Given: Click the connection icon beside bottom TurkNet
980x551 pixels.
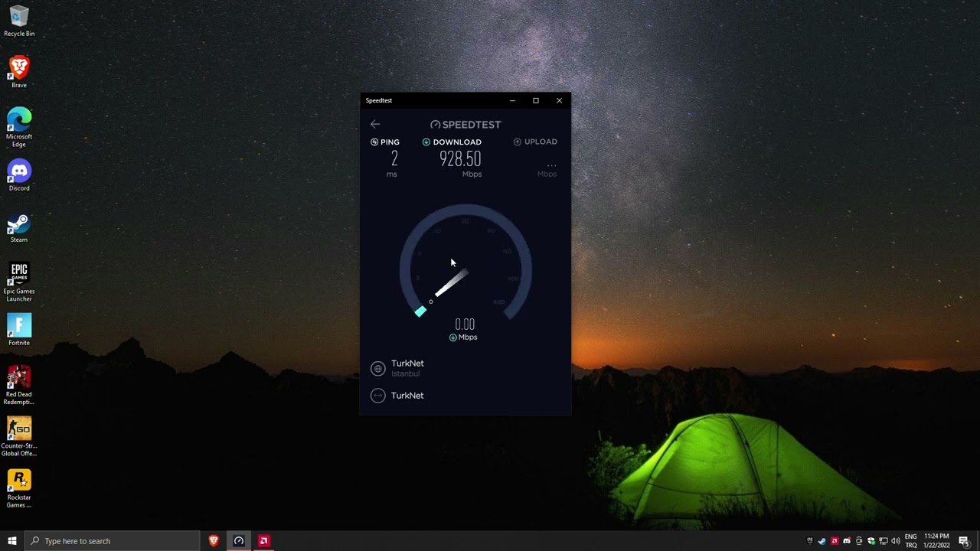Looking at the screenshot, I should tap(377, 396).
